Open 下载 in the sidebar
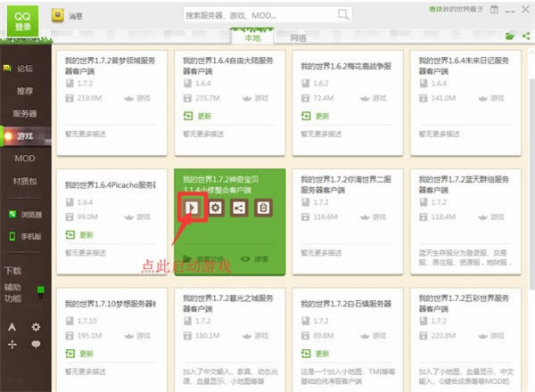535x392 pixels. pyautogui.click(x=12, y=271)
